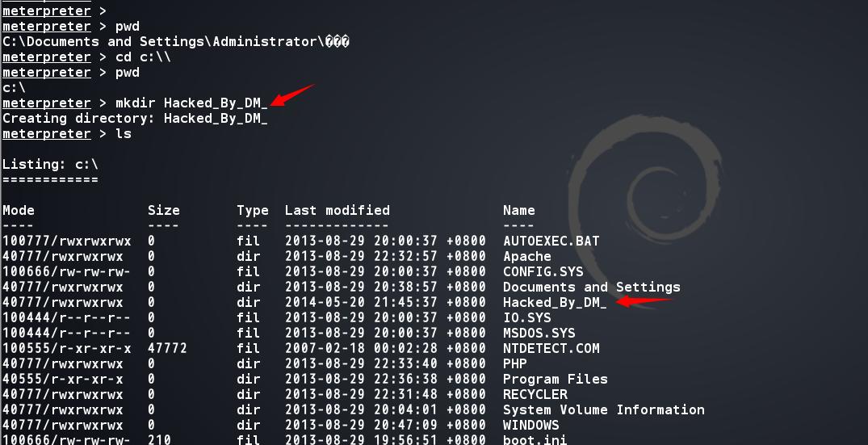Image resolution: width=868 pixels, height=445 pixels.
Task: Click the PHP directory name
Action: pyautogui.click(x=514, y=363)
